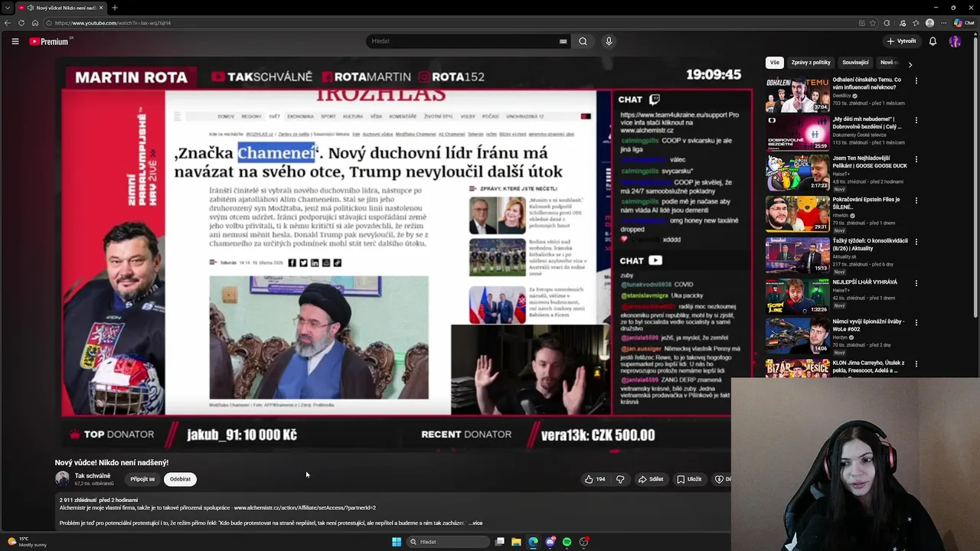Like the video with thumbs up
The image size is (980, 551).
(x=595, y=479)
